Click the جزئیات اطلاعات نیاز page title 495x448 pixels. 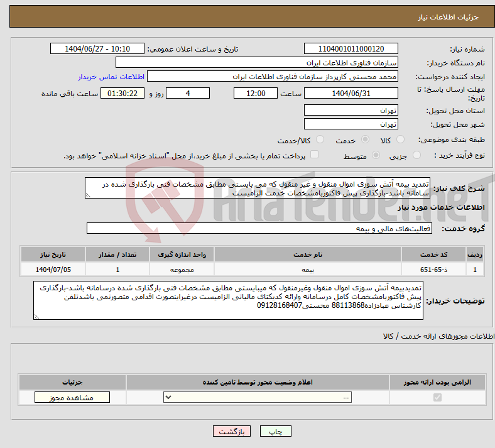pos(449,17)
